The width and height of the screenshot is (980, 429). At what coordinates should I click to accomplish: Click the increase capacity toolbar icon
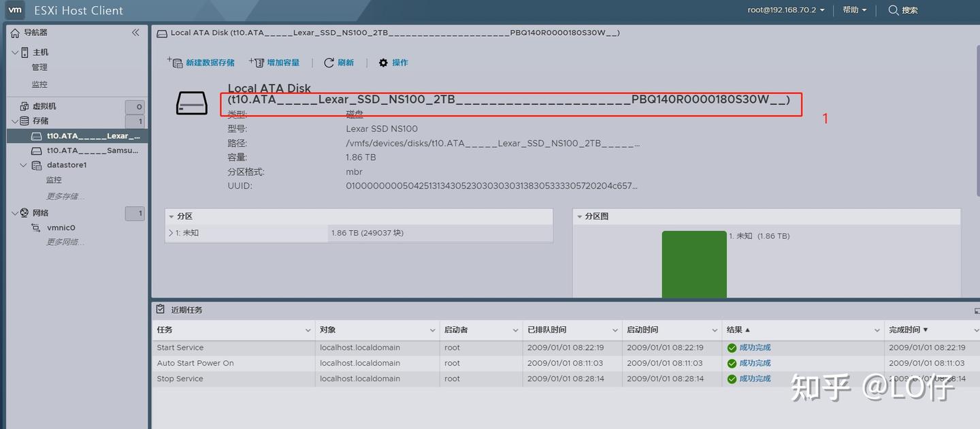pos(256,62)
